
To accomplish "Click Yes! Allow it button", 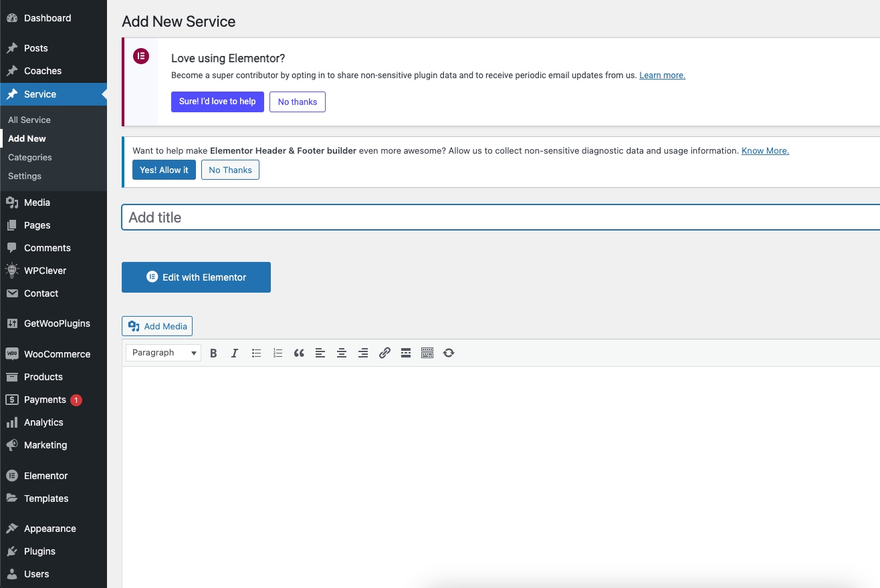I will click(x=164, y=170).
